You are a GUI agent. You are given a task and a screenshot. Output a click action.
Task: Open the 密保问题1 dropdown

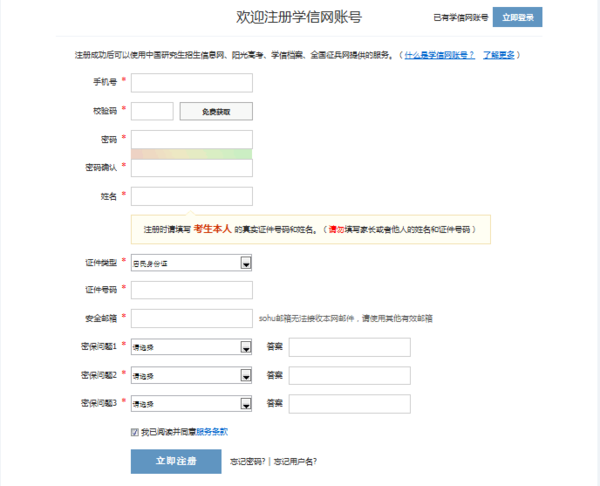coord(191,347)
